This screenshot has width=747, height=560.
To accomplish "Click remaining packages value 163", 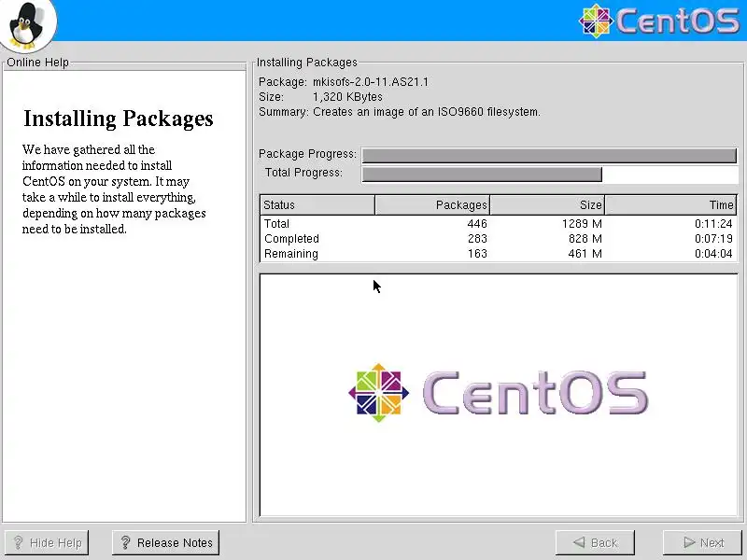I will pos(477,253).
